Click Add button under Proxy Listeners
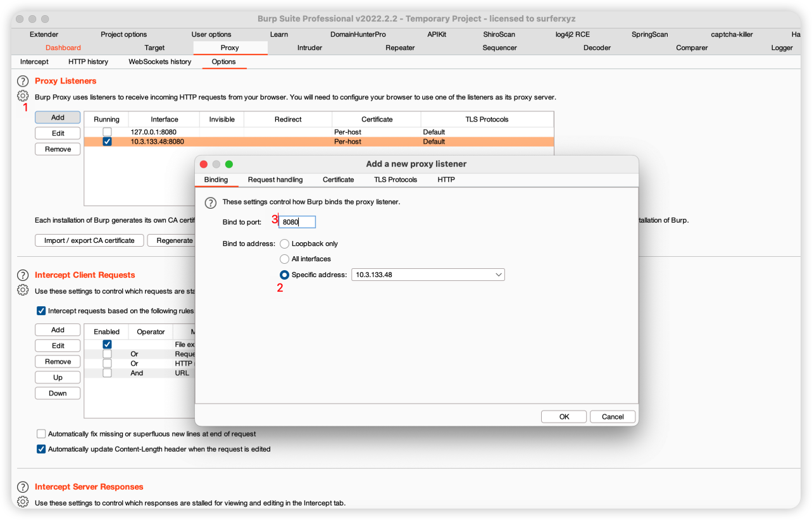812x520 pixels. pos(58,117)
